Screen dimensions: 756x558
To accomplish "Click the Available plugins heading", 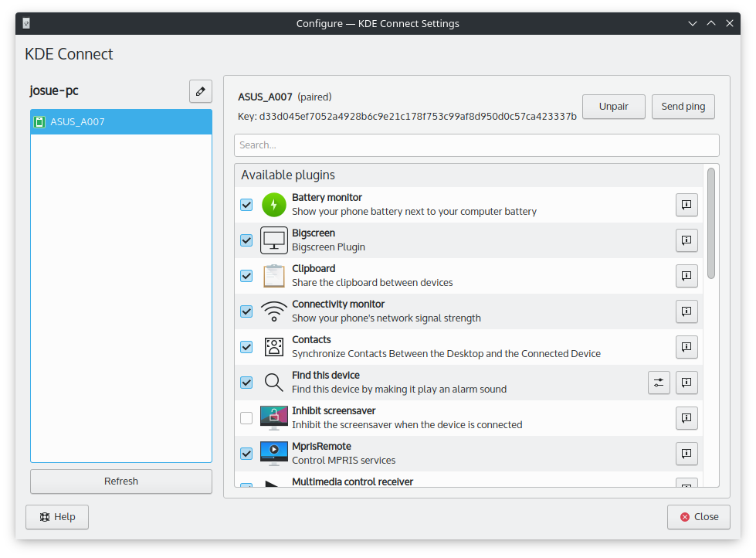I will click(x=288, y=175).
